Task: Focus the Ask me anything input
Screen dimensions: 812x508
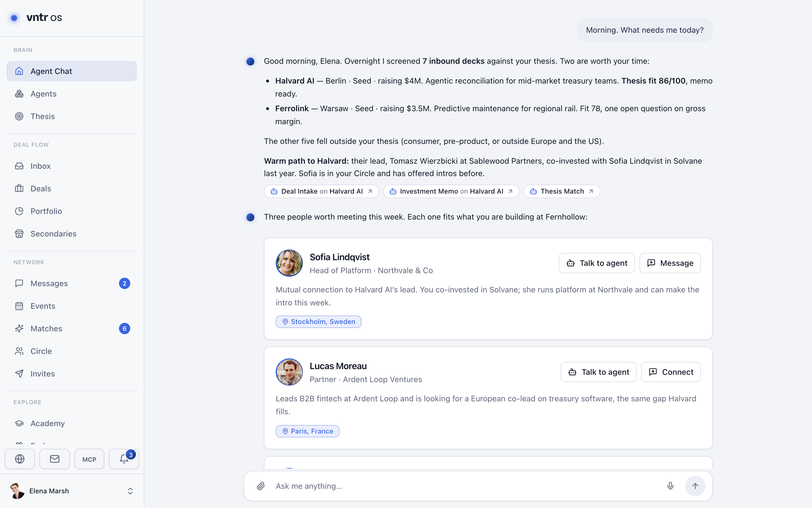Action: pyautogui.click(x=466, y=486)
